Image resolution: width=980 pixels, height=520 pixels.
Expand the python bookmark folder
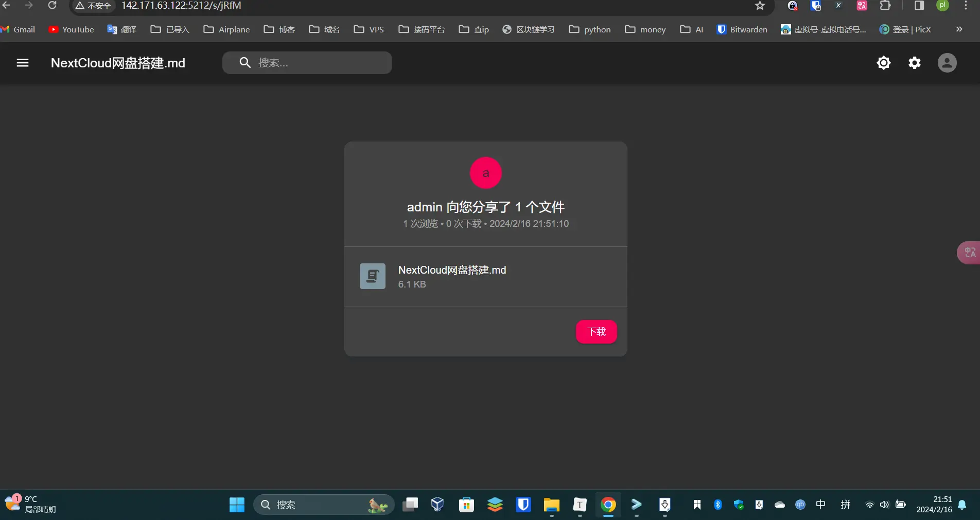(x=590, y=29)
